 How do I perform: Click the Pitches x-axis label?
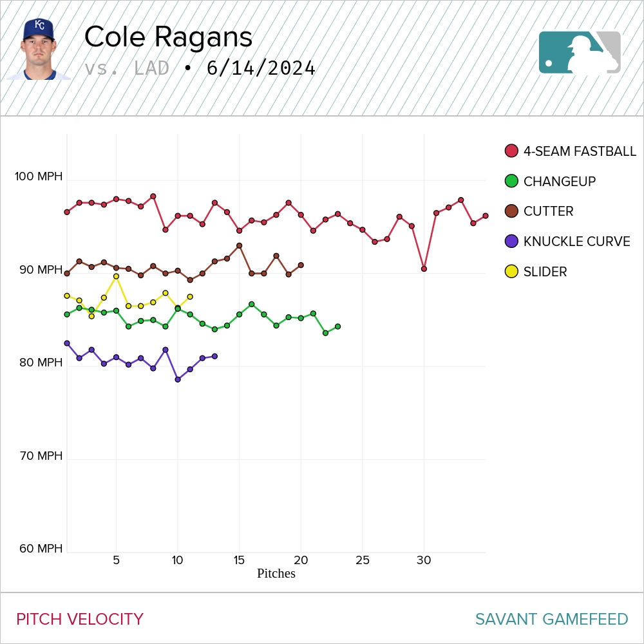[x=276, y=573]
